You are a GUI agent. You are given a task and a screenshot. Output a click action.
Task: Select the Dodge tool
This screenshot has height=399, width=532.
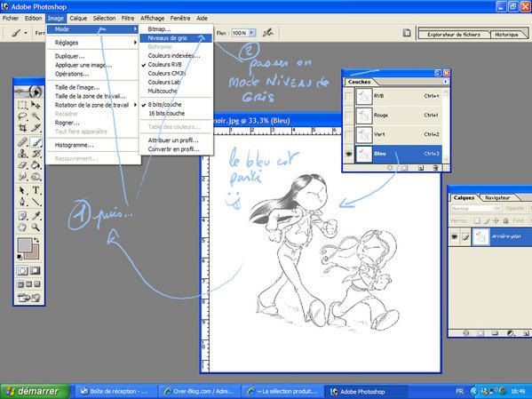(x=36, y=177)
